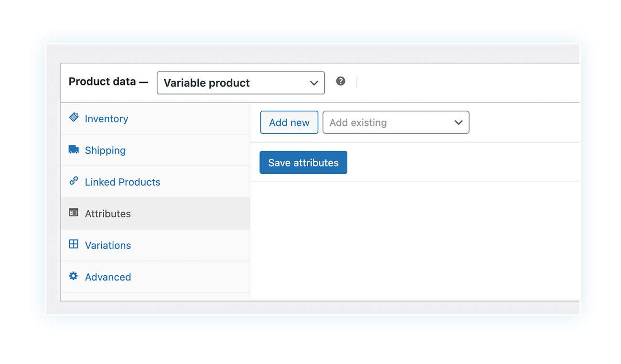Screen dimensions: 621x364
Task: Open the Inventory tab
Action: click(x=155, y=119)
